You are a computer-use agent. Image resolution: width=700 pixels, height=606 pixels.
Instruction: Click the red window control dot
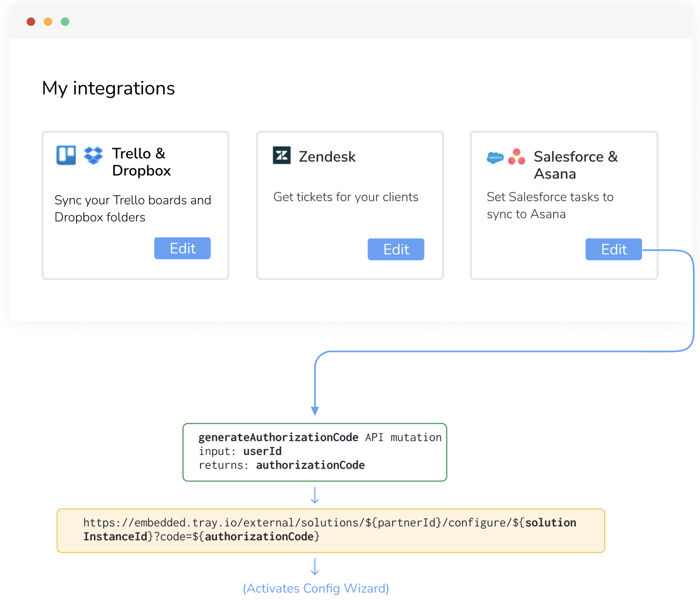[x=31, y=21]
